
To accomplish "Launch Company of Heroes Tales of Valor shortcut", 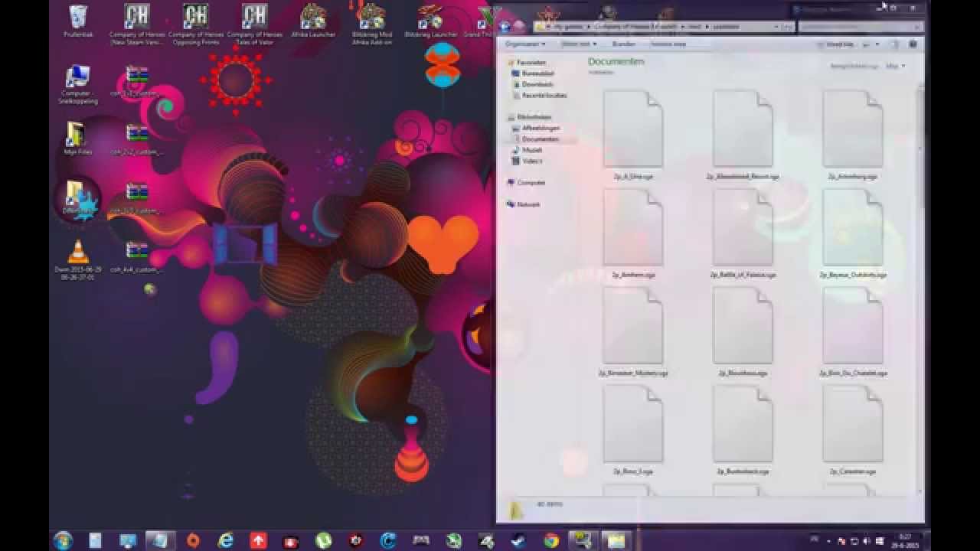I will 254,23.
